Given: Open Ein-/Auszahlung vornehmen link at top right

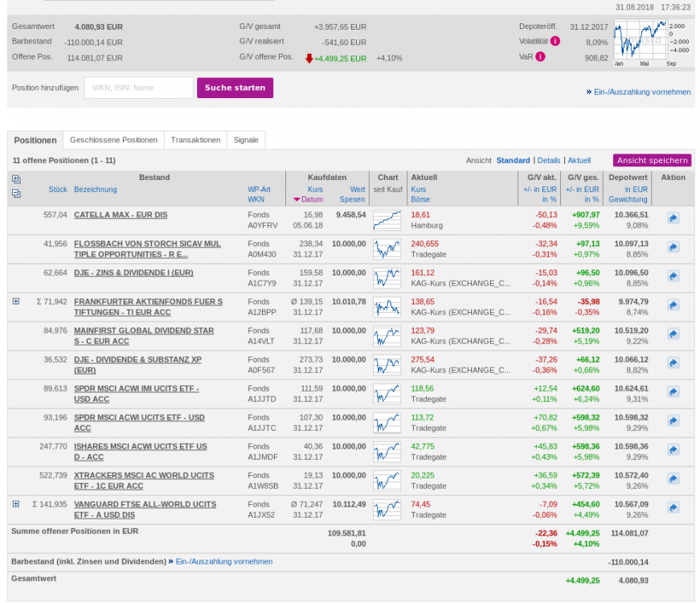Looking at the screenshot, I should pos(641,92).
